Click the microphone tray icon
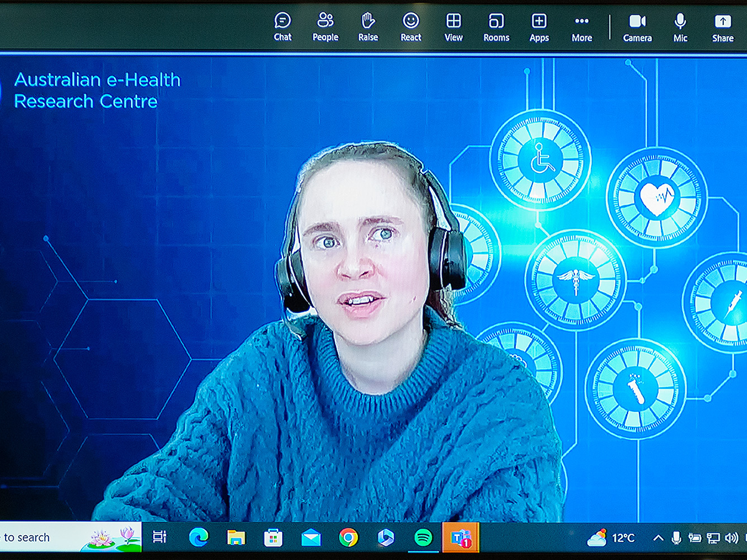Viewport: 747px width, 560px height. 677,538
